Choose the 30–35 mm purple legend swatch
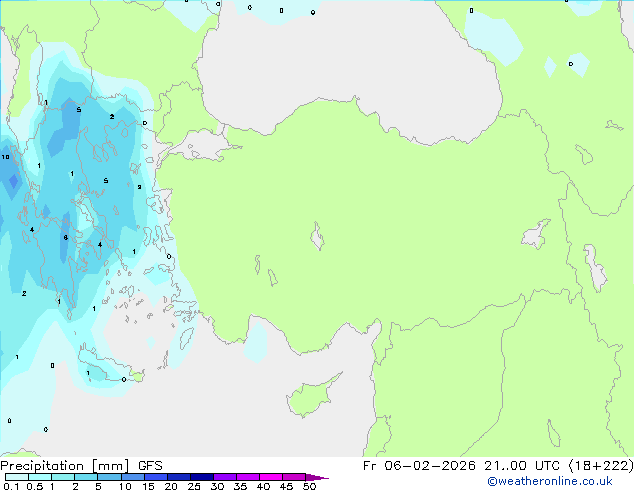 click(x=224, y=477)
